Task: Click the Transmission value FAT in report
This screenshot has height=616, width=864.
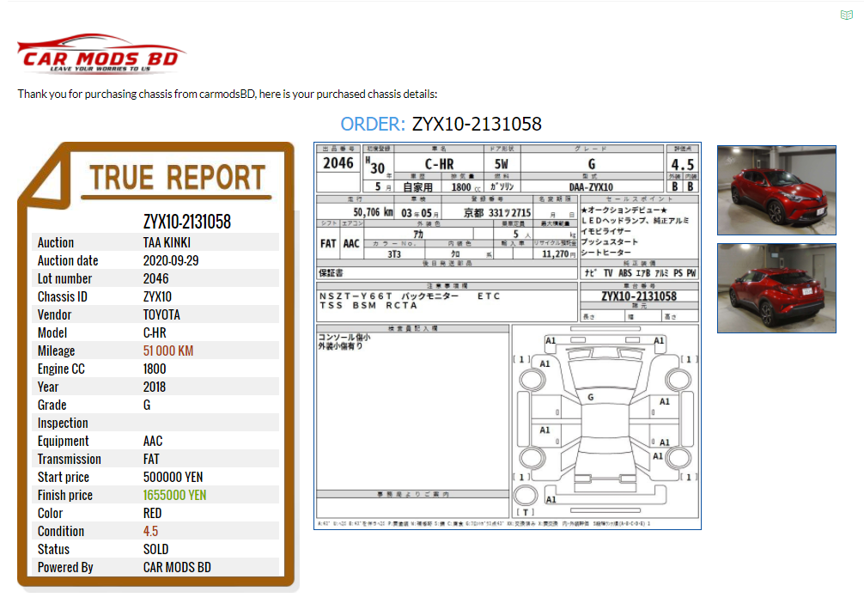Action: tap(151, 459)
